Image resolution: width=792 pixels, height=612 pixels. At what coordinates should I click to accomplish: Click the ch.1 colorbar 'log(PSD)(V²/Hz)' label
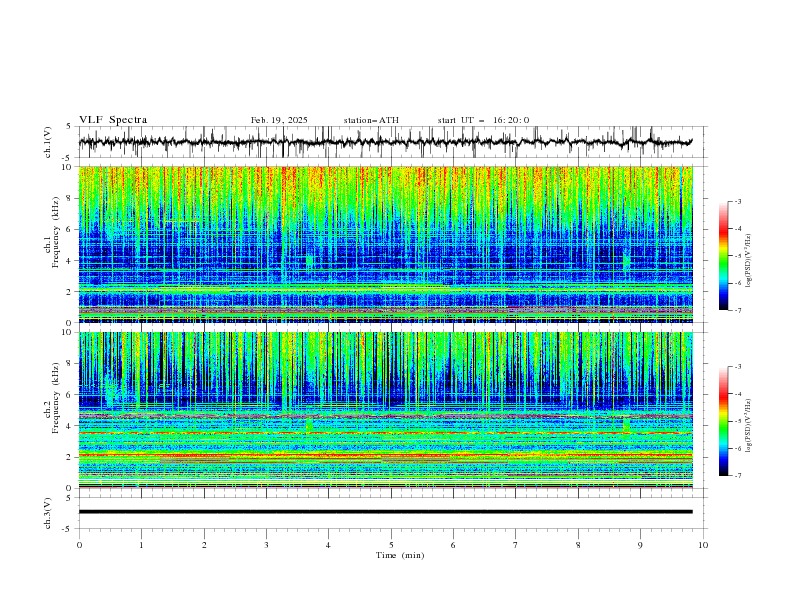(x=748, y=261)
